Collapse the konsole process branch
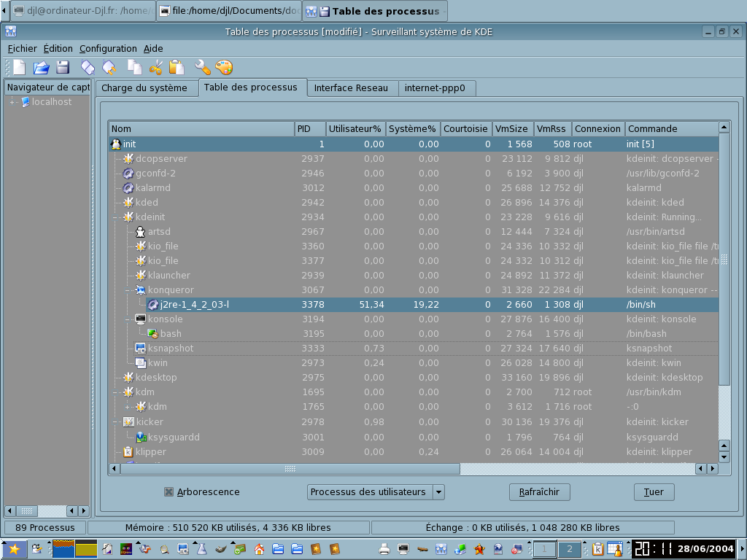747x560 pixels. (x=128, y=319)
